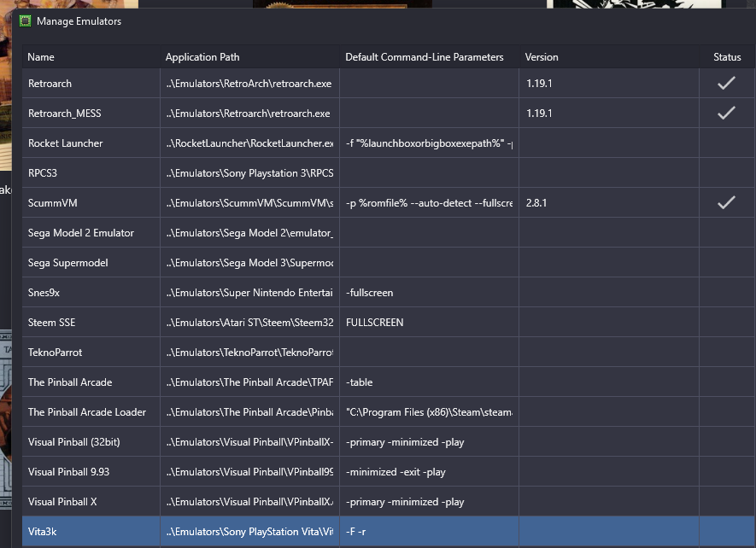
Task: Click the Retroarch_MESS status checkmark
Action: pos(726,114)
